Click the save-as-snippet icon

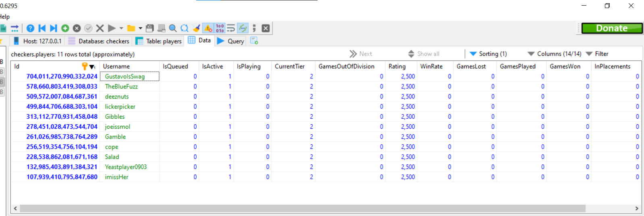point(161,28)
